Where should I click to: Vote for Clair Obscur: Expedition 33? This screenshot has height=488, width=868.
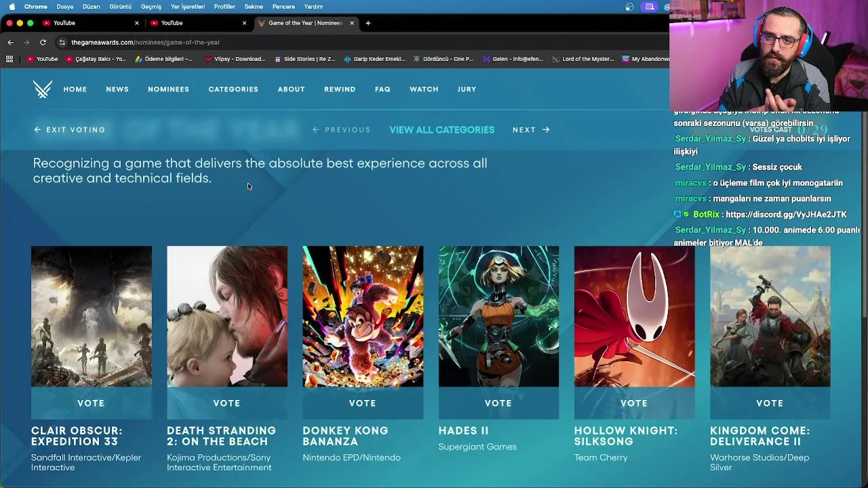(91, 403)
